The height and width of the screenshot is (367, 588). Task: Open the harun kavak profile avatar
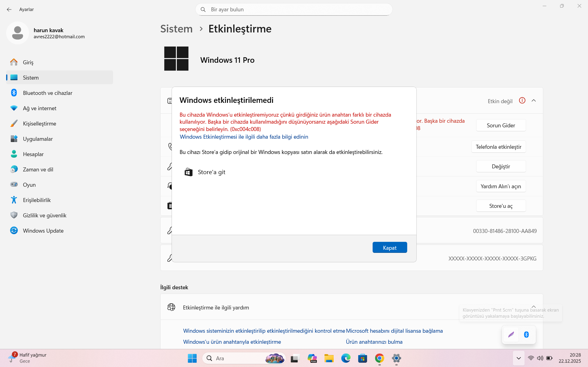17,33
